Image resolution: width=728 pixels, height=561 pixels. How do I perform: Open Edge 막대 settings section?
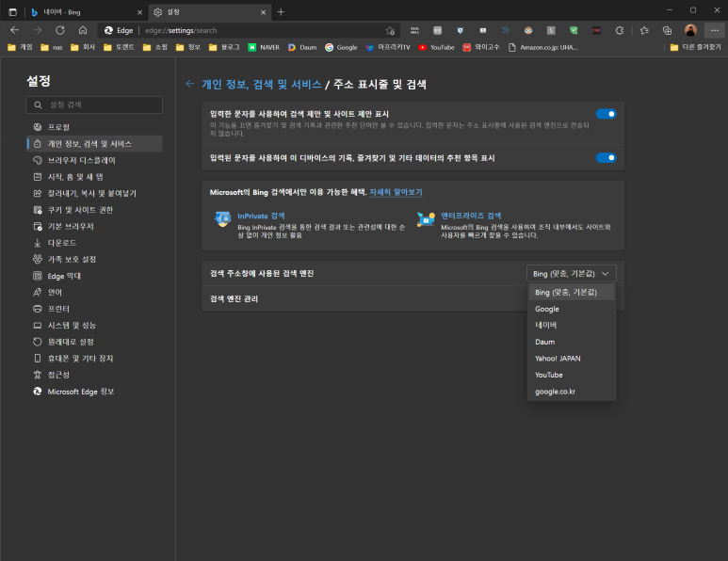[x=94, y=276]
